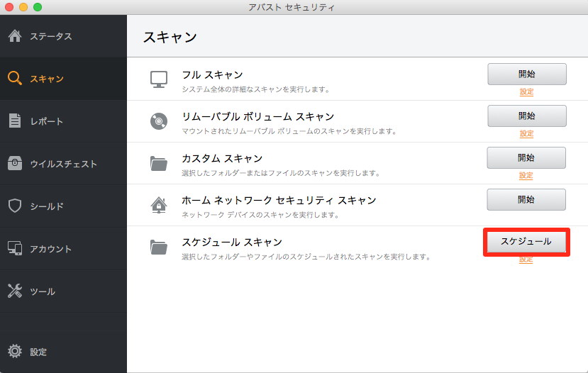
Task: Click the アバスト セキュリティ window title
Action: [292, 7]
